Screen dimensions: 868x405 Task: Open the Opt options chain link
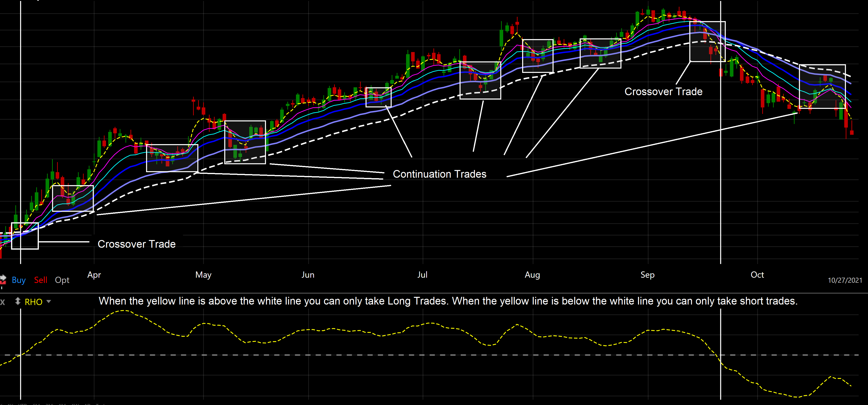(x=62, y=280)
